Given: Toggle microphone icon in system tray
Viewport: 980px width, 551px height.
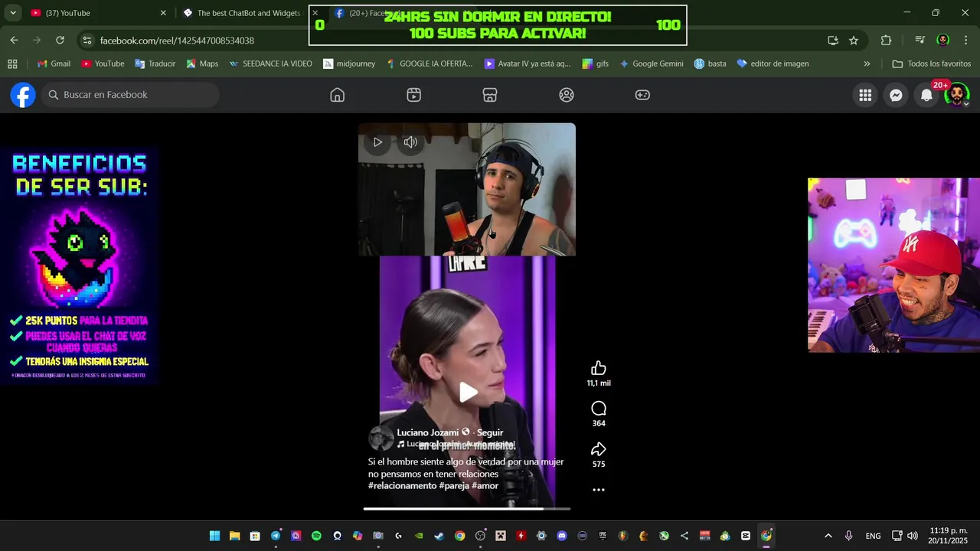Looking at the screenshot, I should 848,536.
